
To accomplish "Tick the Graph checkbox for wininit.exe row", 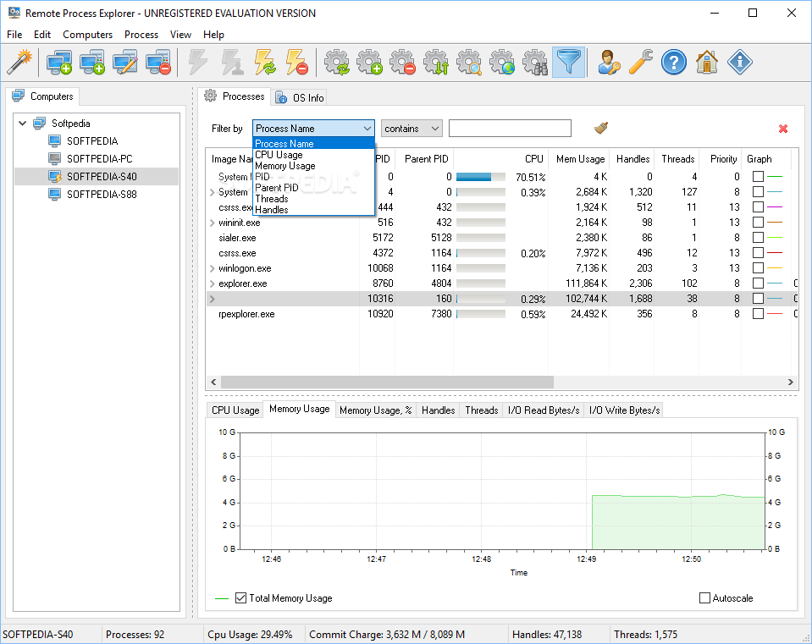I will pyautogui.click(x=758, y=222).
